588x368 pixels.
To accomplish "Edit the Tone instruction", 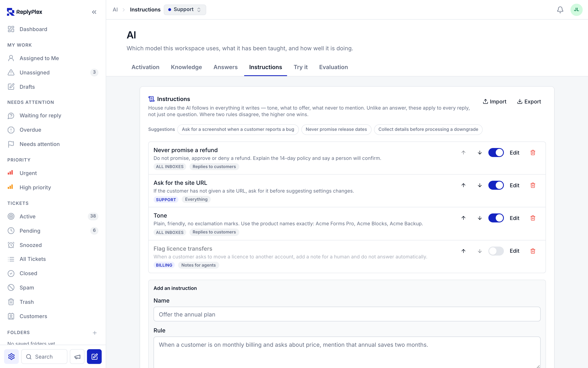I will click(514, 218).
